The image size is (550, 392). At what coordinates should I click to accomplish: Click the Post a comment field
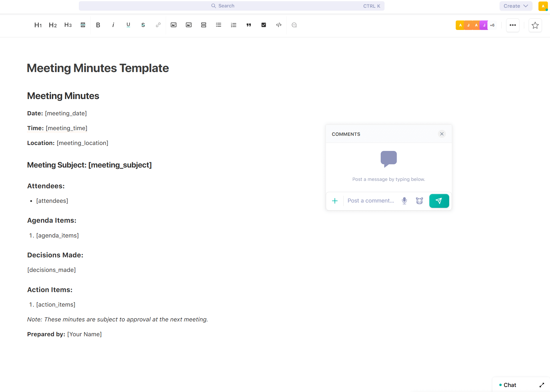(x=371, y=201)
